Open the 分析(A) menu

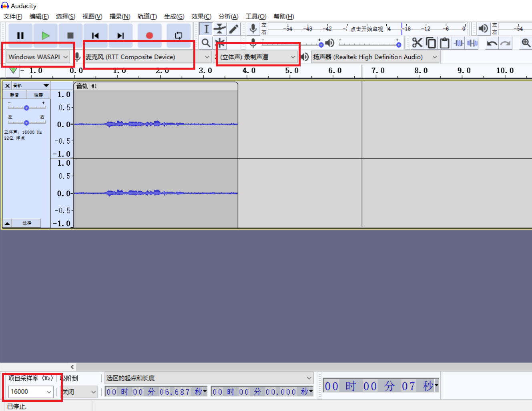(228, 16)
